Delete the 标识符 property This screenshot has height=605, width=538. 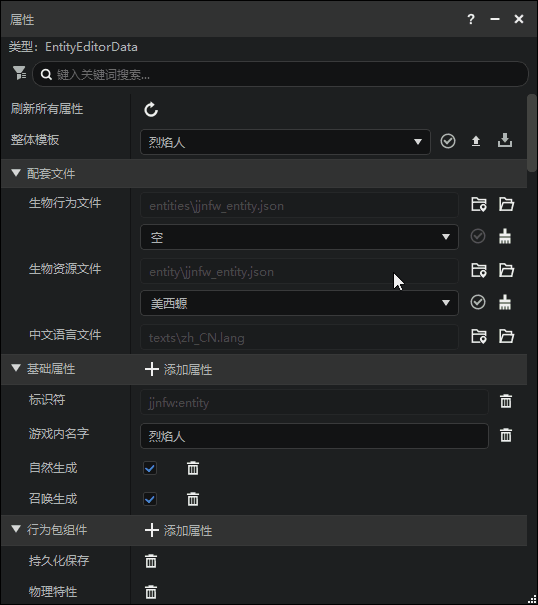tap(506, 401)
